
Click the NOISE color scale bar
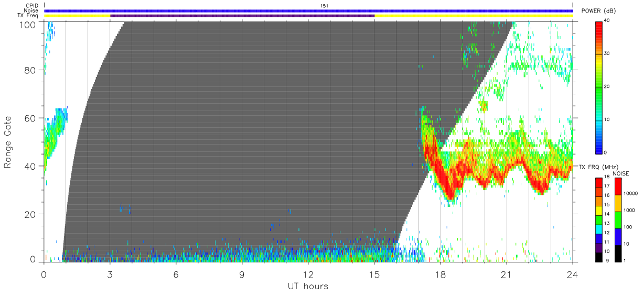(618, 220)
